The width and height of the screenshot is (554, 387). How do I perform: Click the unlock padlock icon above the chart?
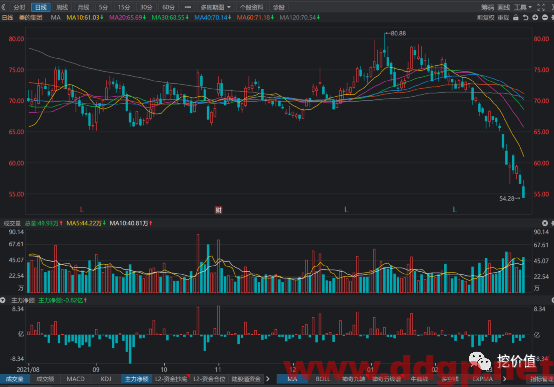[x=516, y=17]
